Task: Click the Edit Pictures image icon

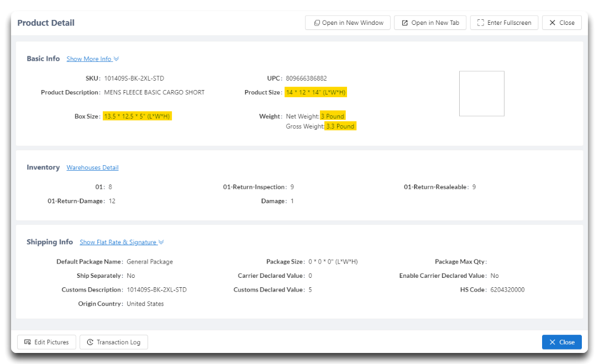Action: point(28,342)
